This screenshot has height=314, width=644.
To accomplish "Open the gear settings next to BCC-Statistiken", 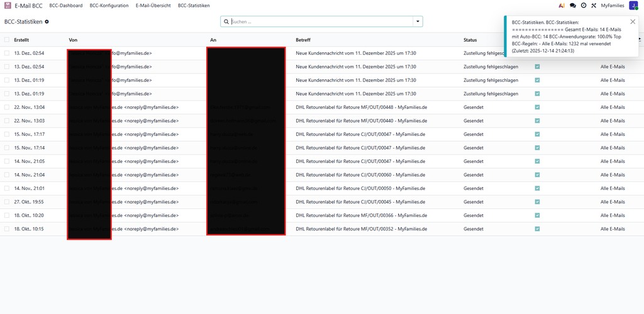I will 47,21.
